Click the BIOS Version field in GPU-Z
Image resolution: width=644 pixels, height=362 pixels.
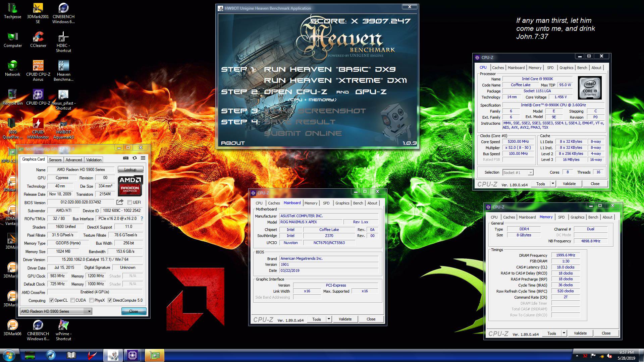(80, 202)
